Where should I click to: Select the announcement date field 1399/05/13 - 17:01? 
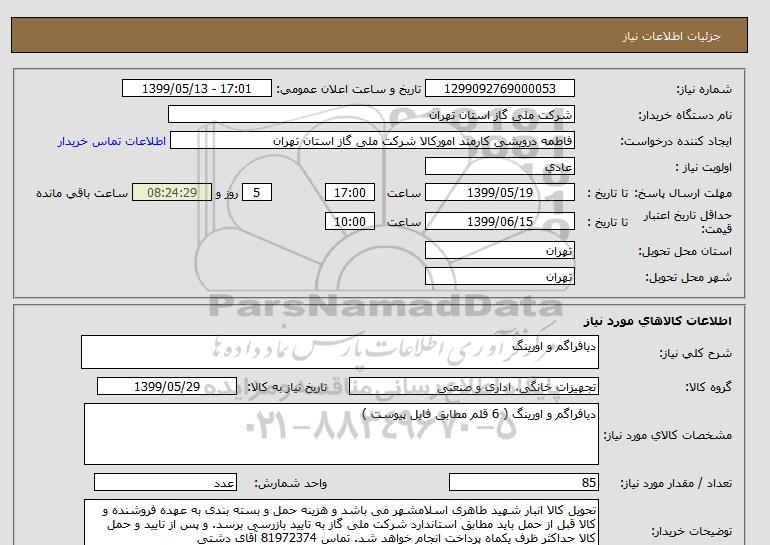(x=196, y=88)
